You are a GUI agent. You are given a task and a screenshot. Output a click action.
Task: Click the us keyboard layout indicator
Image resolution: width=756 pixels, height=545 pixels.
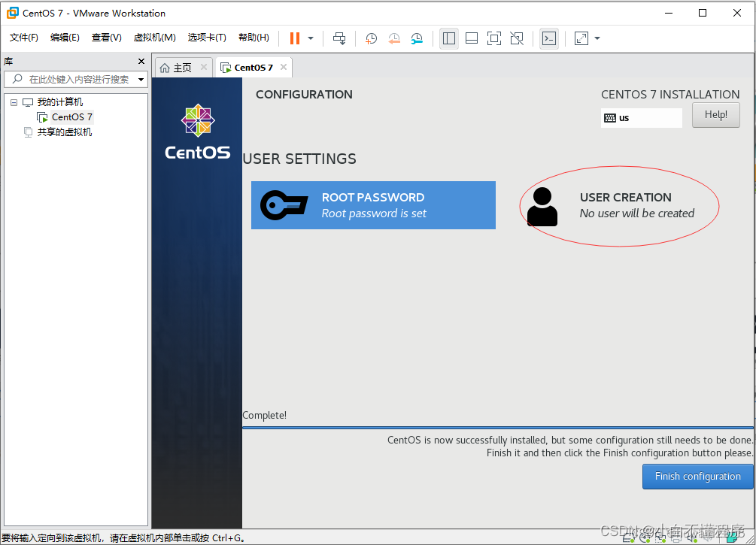pos(641,117)
